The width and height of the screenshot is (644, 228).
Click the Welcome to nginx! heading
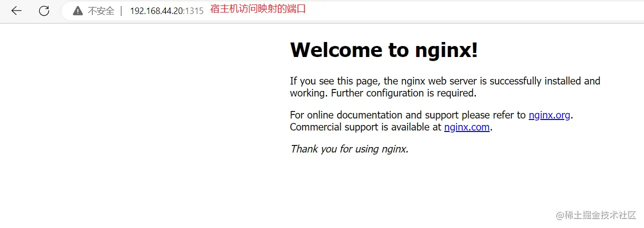click(x=384, y=49)
